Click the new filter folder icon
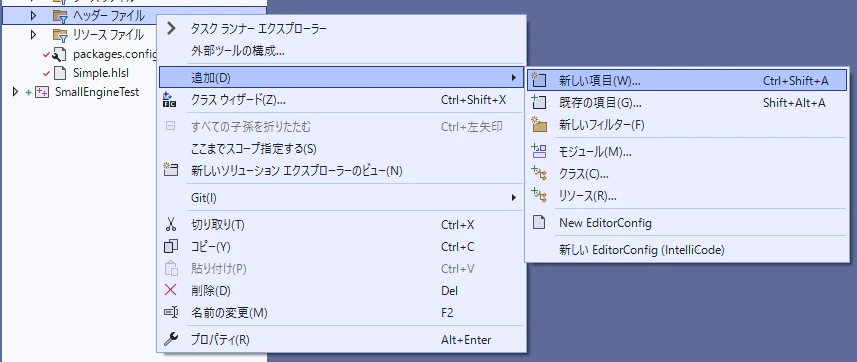Screen dimensions: 857x362 (x=539, y=125)
